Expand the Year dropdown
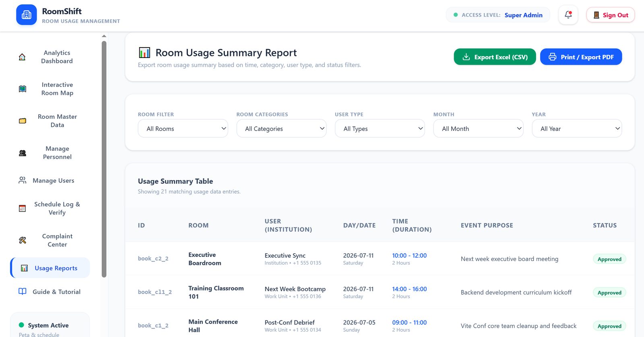 pyautogui.click(x=577, y=128)
